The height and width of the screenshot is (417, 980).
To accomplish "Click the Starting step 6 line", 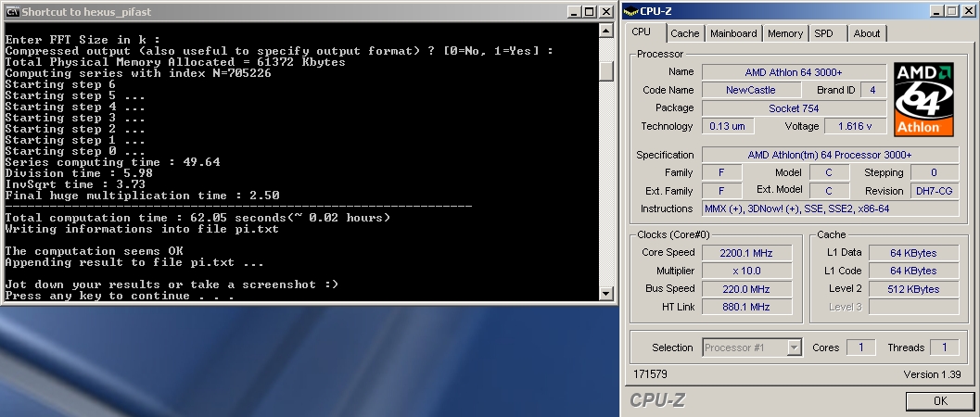I will [60, 85].
